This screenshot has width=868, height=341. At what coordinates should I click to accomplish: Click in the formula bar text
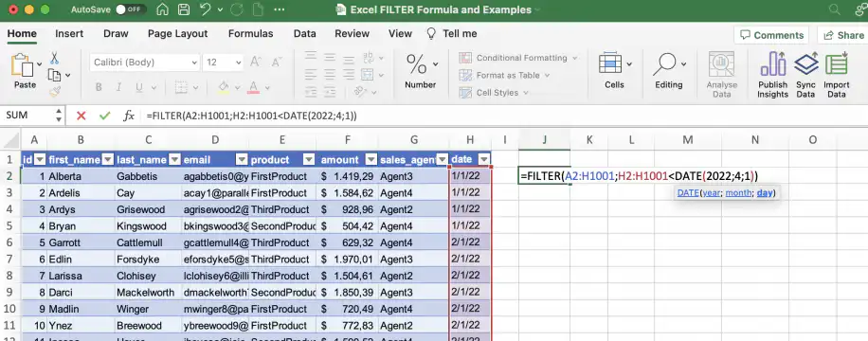pyautogui.click(x=251, y=116)
